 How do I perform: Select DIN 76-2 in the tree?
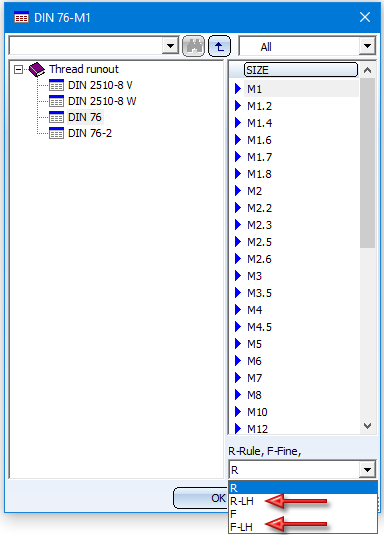90,133
